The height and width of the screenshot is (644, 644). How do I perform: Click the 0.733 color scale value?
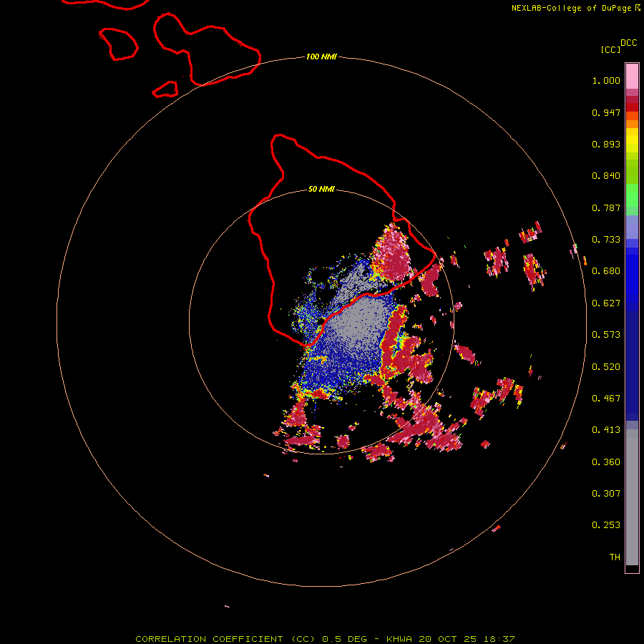click(606, 240)
